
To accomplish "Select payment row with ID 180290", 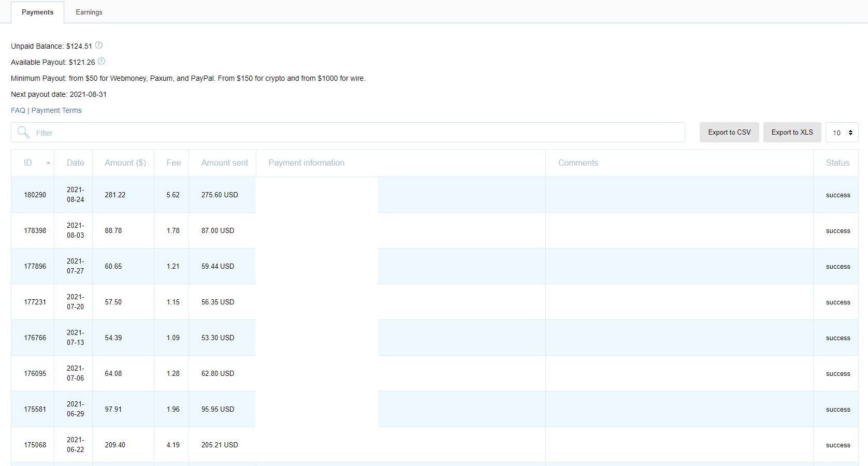I will (35, 195).
